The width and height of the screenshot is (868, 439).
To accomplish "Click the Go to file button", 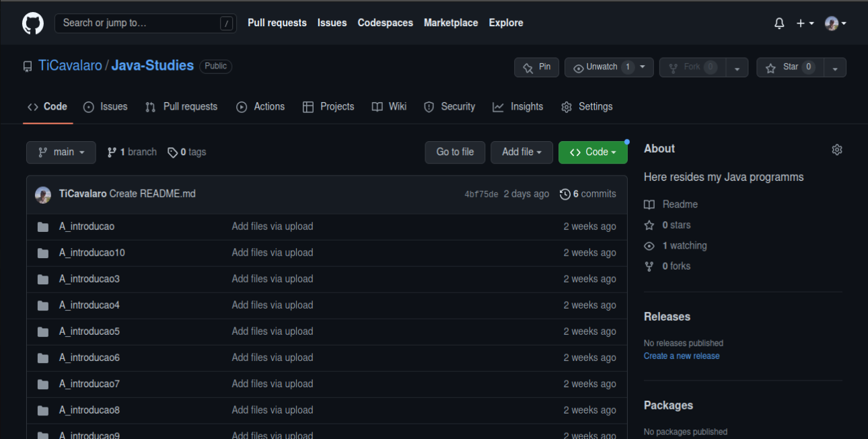I will [x=455, y=153].
